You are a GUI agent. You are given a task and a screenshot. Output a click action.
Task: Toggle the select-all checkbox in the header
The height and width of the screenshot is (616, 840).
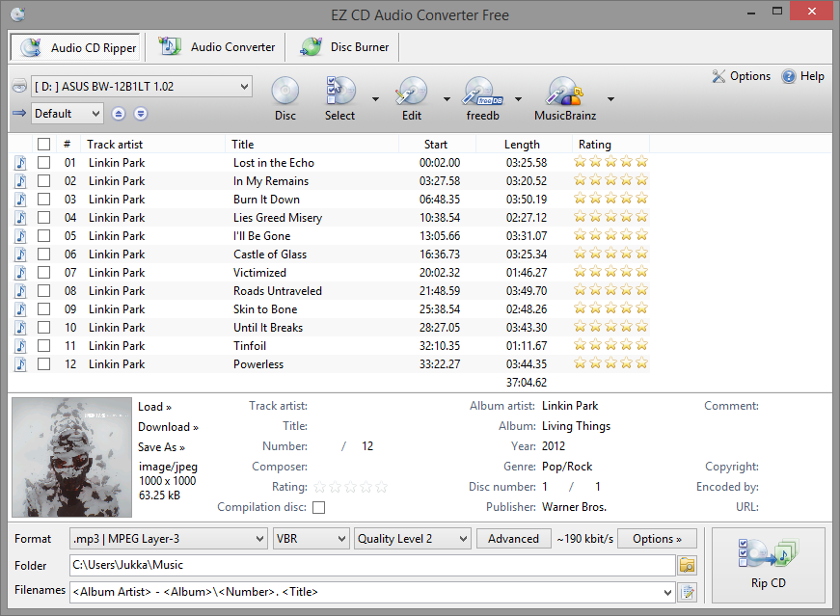pos(44,144)
